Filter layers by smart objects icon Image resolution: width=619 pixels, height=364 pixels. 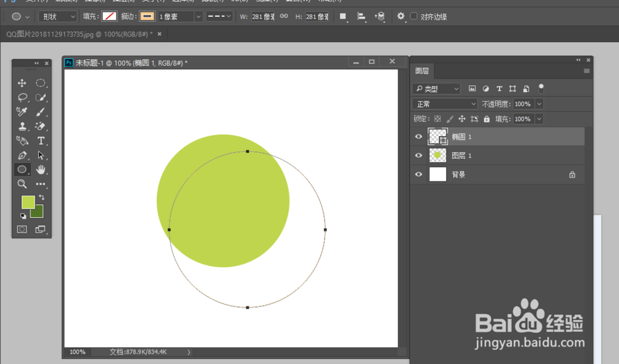(526, 89)
